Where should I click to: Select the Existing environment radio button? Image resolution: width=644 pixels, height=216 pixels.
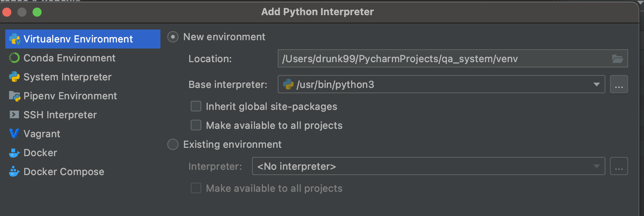pyautogui.click(x=173, y=144)
